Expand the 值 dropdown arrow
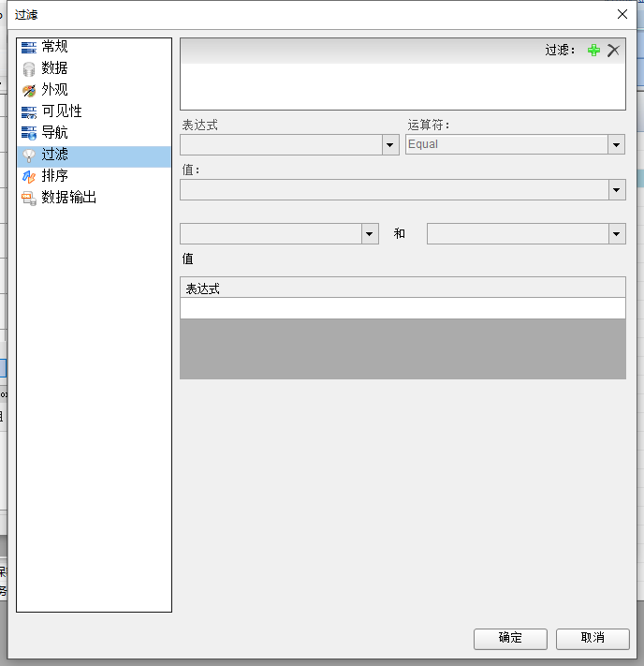644x666 pixels. (x=617, y=190)
